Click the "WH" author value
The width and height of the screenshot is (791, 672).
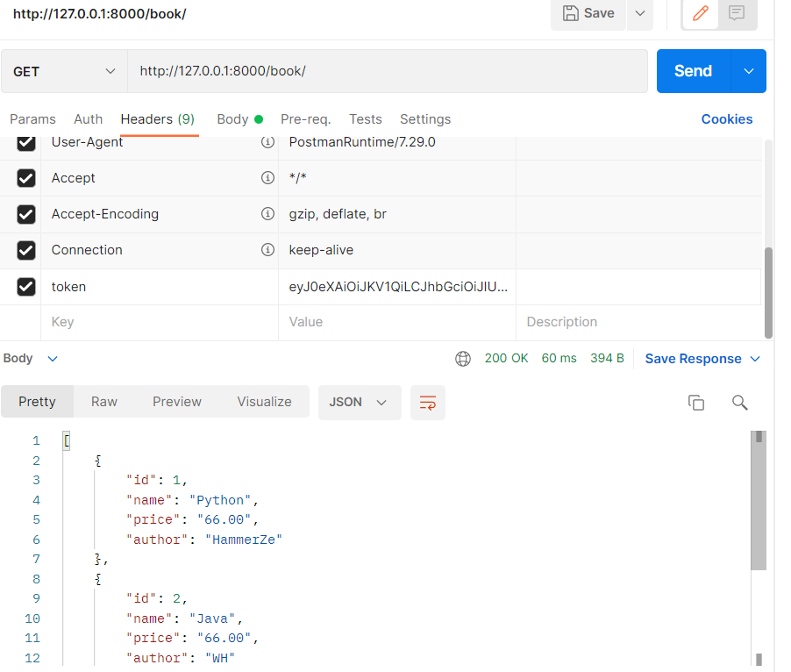(x=220, y=658)
